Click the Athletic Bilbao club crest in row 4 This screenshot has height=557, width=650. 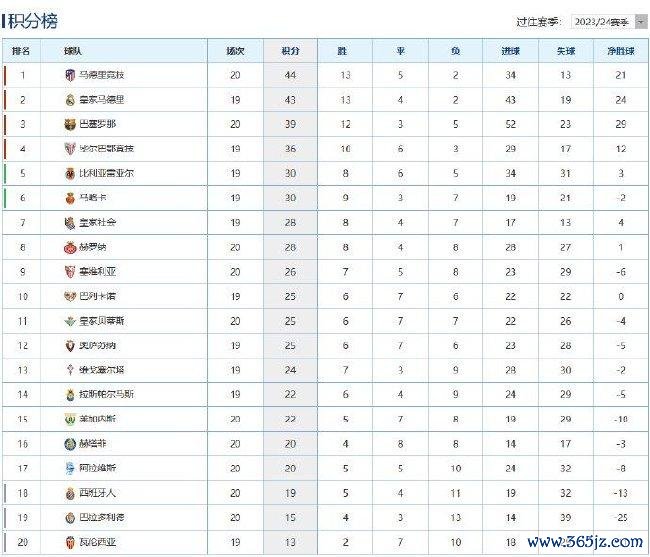(x=70, y=149)
